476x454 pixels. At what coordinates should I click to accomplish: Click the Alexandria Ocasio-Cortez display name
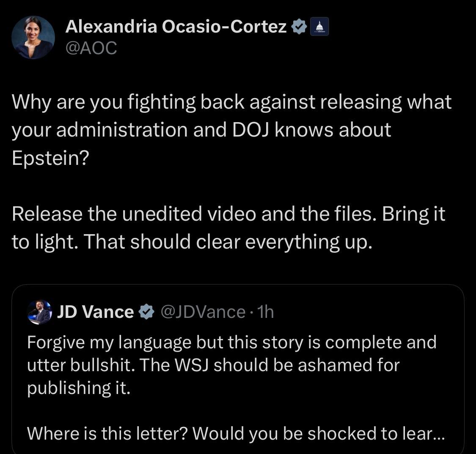click(x=176, y=27)
